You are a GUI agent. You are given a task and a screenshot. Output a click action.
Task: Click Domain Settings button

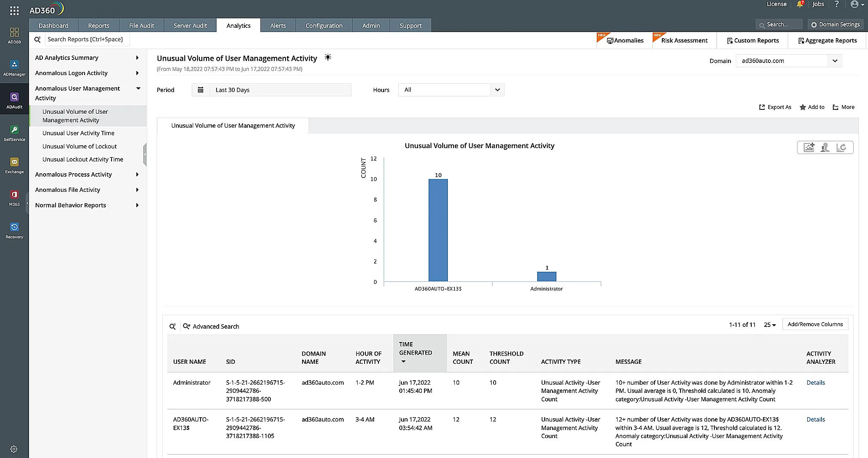835,25
